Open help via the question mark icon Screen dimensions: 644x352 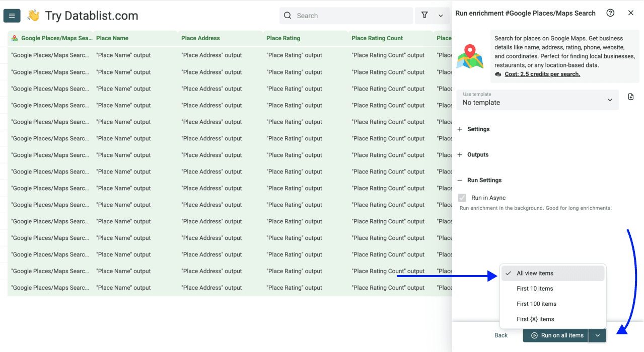pos(610,13)
